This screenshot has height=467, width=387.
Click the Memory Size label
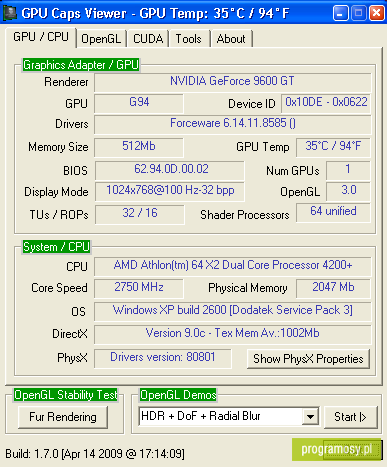[x=58, y=147]
